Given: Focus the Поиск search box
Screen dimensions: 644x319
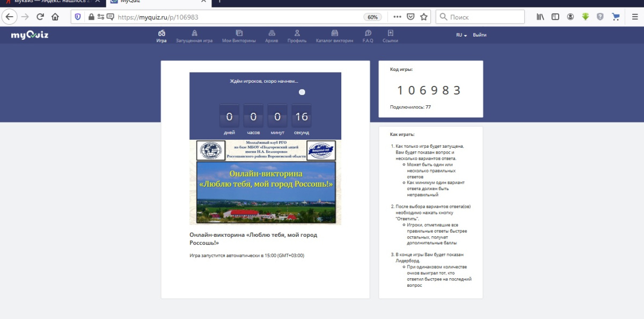Looking at the screenshot, I should [x=480, y=17].
